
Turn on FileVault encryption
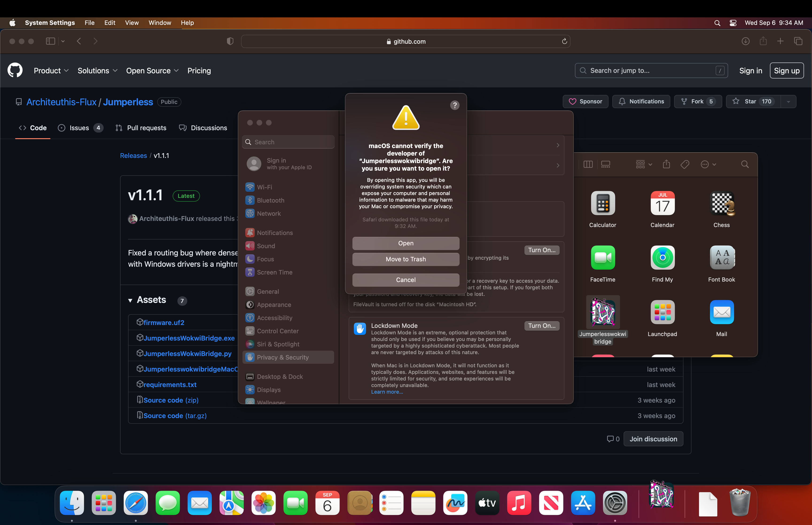pos(541,250)
